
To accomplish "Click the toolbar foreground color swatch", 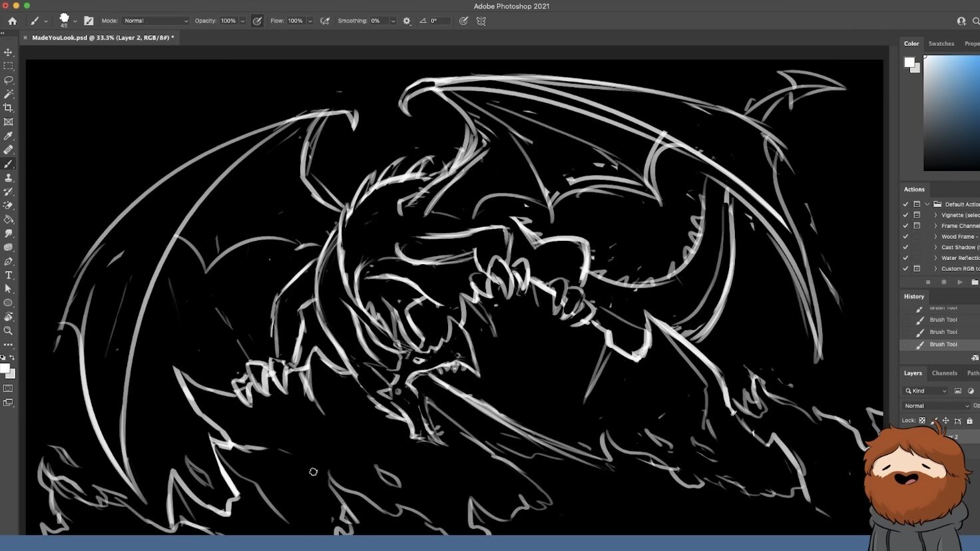I will pos(5,369).
